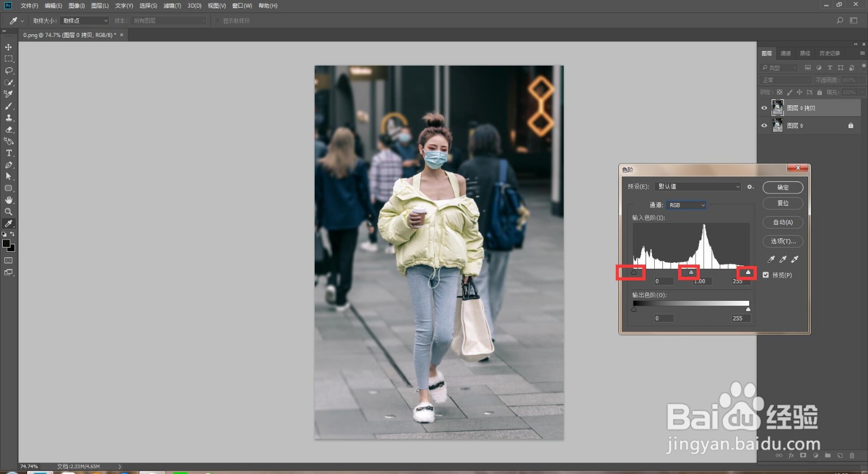The width and height of the screenshot is (868, 474).
Task: Open layer filter 类型 dropdown
Action: click(779, 68)
